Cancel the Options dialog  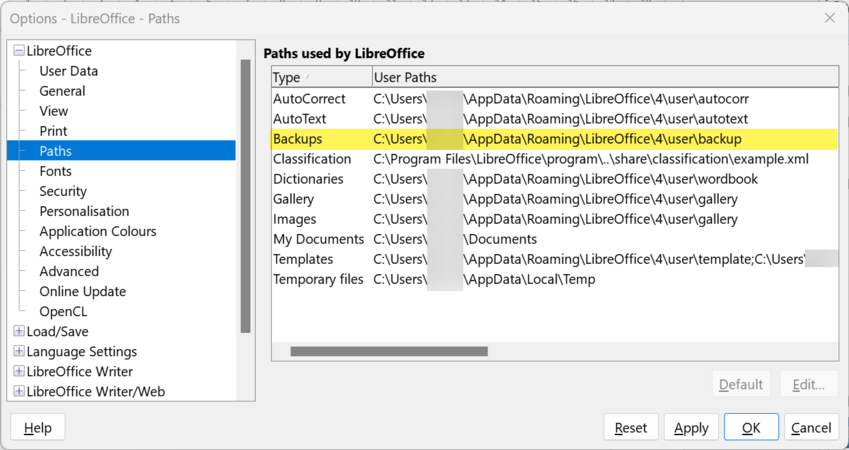click(811, 428)
